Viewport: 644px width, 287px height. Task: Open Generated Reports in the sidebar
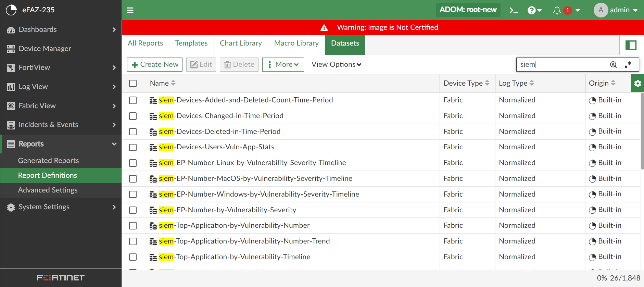pyautogui.click(x=48, y=161)
